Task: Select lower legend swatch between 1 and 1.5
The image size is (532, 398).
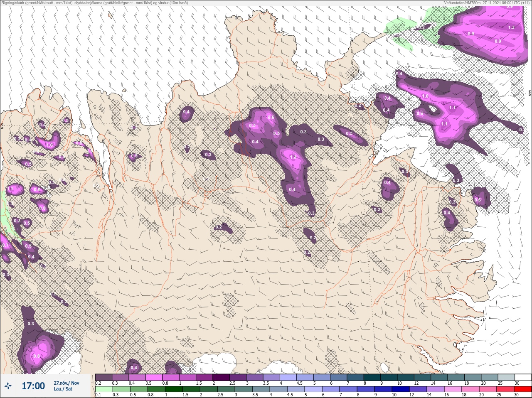Action: pyautogui.click(x=173, y=389)
